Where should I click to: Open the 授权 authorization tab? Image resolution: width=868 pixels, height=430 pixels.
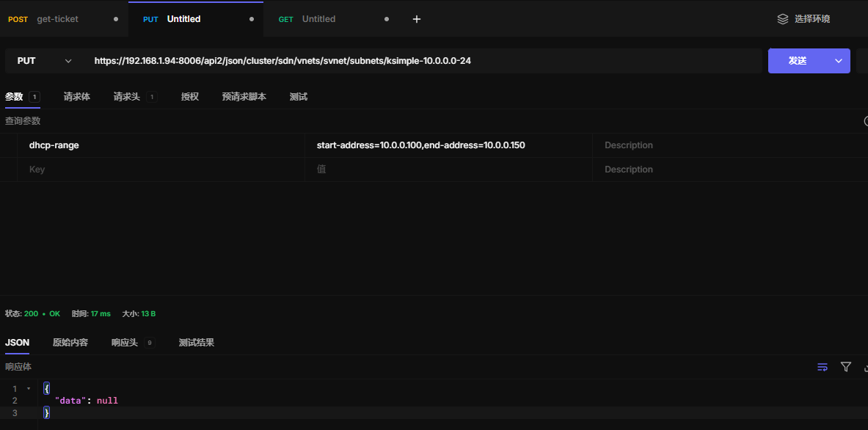pyautogui.click(x=190, y=97)
